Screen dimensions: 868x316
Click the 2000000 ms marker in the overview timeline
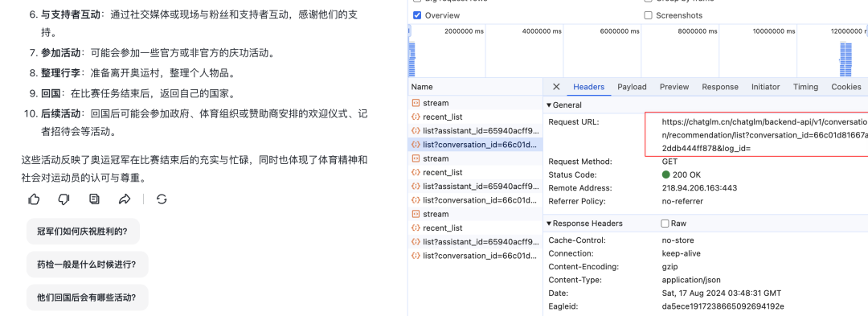(465, 31)
